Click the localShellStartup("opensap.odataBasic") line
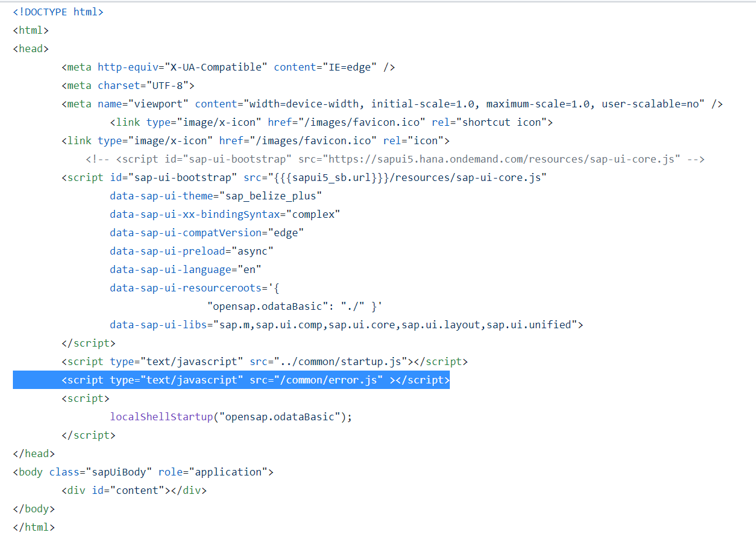756x535 pixels. click(x=231, y=417)
